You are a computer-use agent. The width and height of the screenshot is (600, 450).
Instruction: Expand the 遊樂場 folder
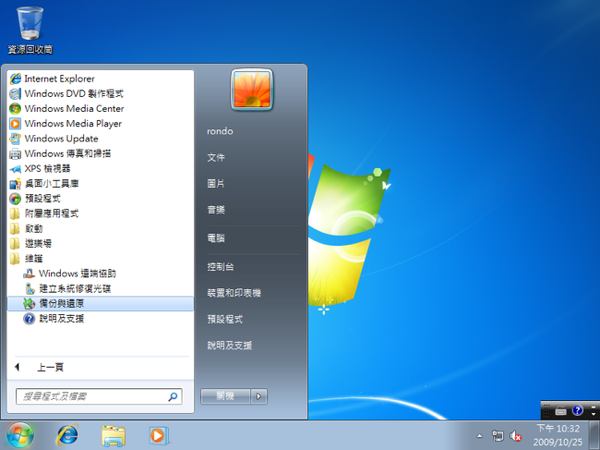(100, 243)
